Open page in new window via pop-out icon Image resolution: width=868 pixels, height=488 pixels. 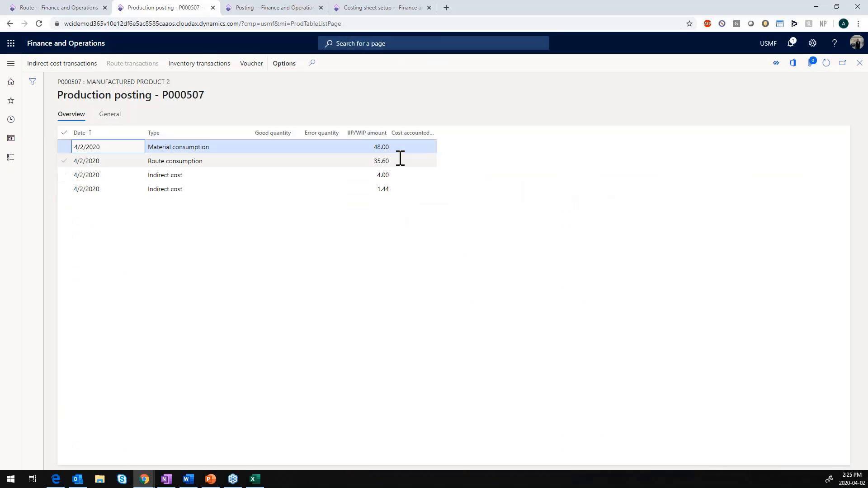coord(843,63)
